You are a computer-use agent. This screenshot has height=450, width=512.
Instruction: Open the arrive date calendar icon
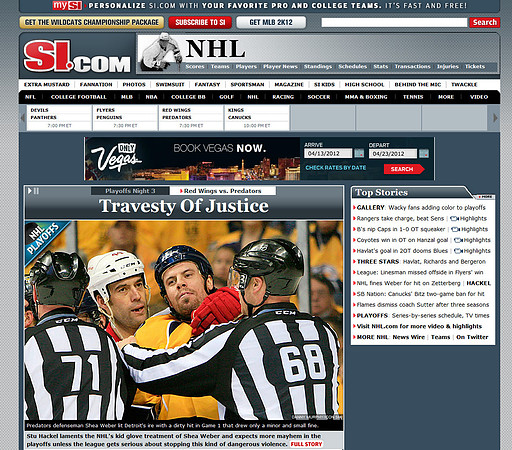click(x=359, y=153)
